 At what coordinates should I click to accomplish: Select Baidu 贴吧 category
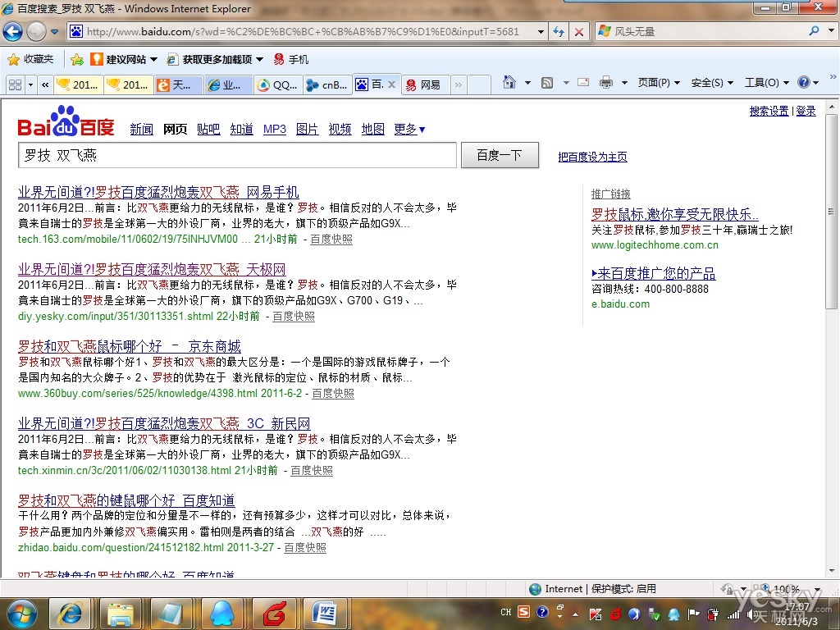pyautogui.click(x=208, y=129)
